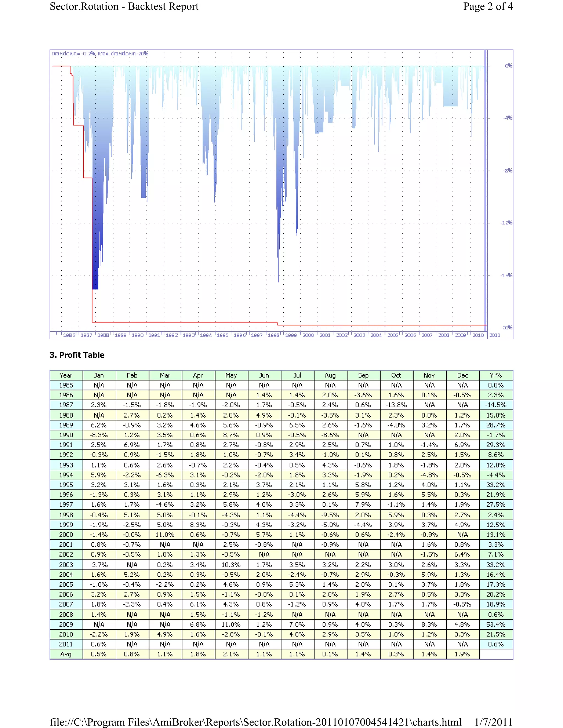Click the -20% label on chart axis
The width and height of the screenshot is (563, 728).
coord(506,328)
